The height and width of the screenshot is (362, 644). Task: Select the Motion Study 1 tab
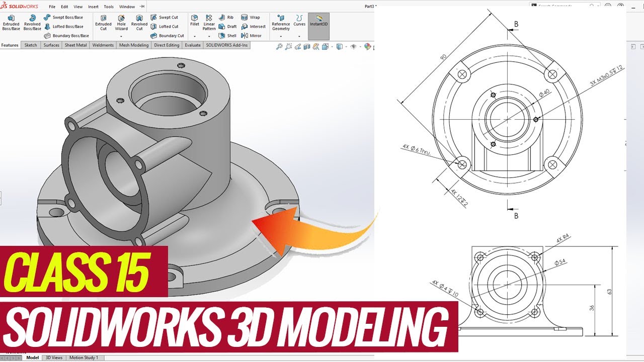[x=84, y=357]
